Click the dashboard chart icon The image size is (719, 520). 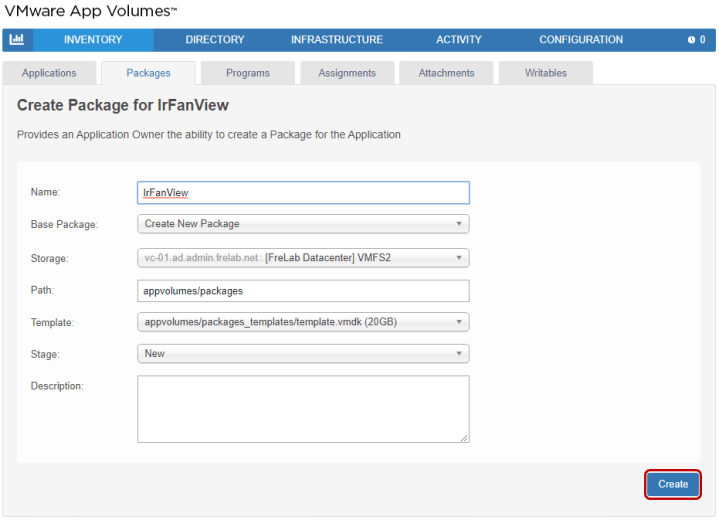coord(16,40)
